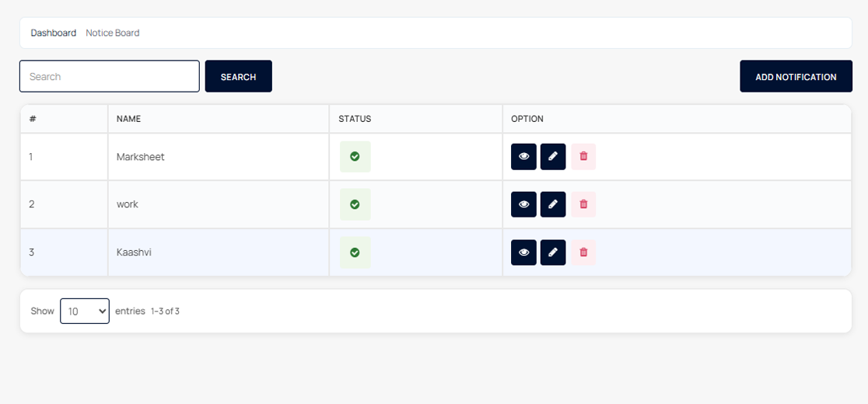868x404 pixels.
Task: Focus the Search input field
Action: tap(110, 76)
